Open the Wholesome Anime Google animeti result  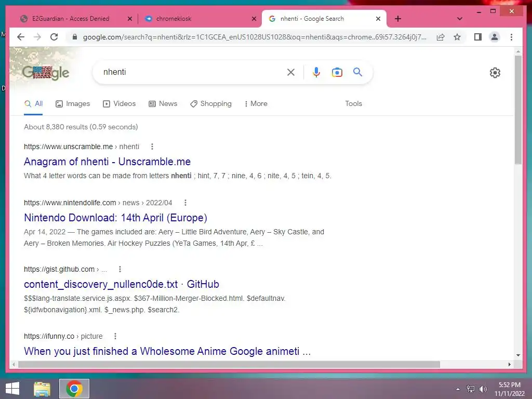167,351
